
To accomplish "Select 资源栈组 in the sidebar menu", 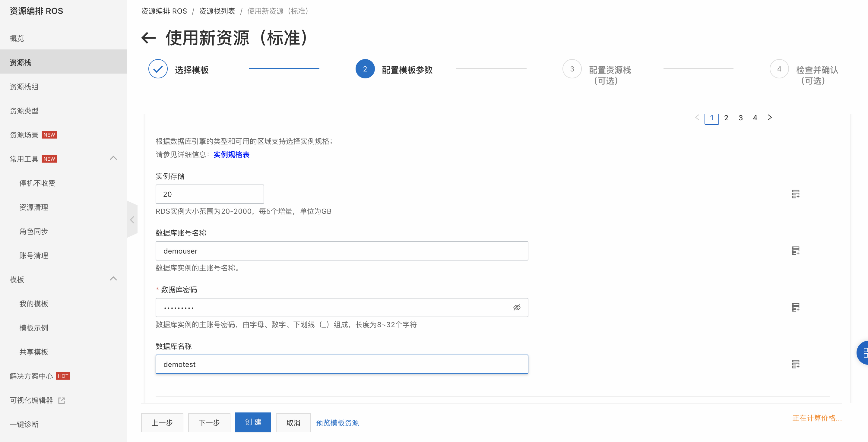I will (24, 87).
